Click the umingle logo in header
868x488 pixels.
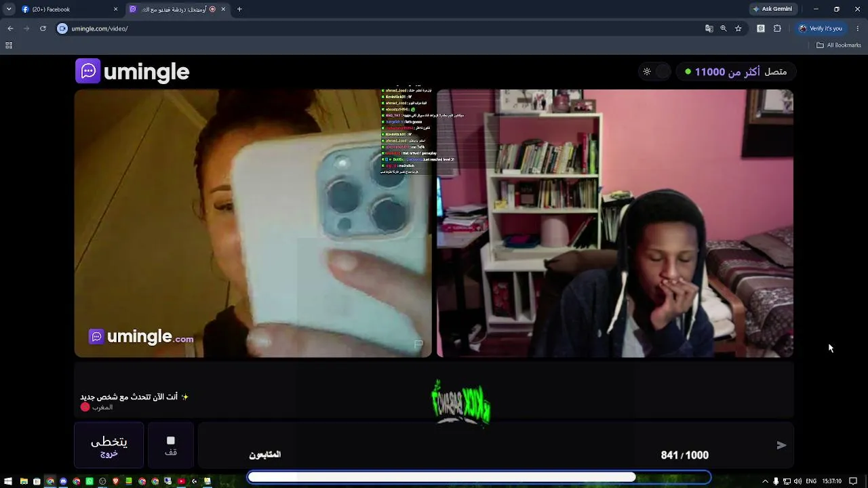[x=132, y=71]
